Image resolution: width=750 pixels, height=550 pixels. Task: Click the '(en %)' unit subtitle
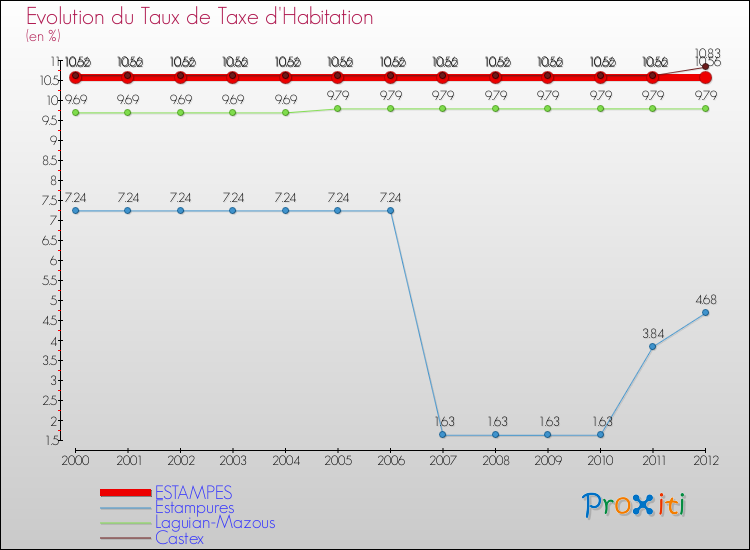pos(43,36)
